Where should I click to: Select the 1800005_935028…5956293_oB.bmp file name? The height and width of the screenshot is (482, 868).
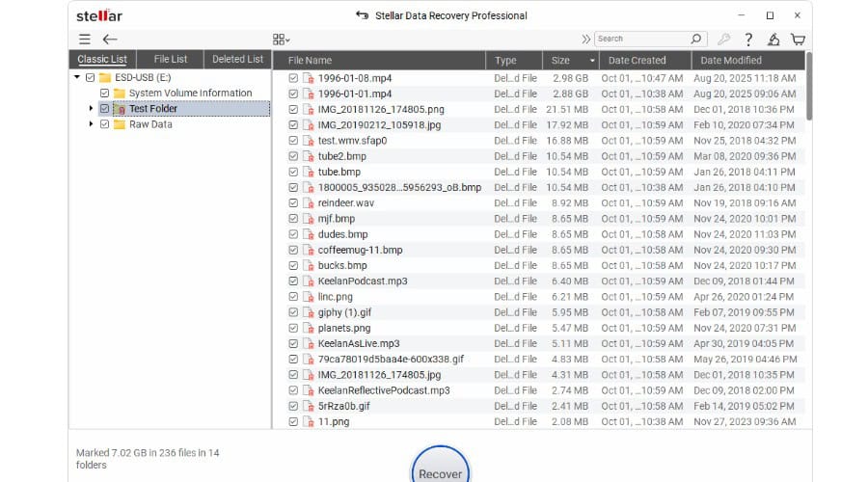coord(399,188)
